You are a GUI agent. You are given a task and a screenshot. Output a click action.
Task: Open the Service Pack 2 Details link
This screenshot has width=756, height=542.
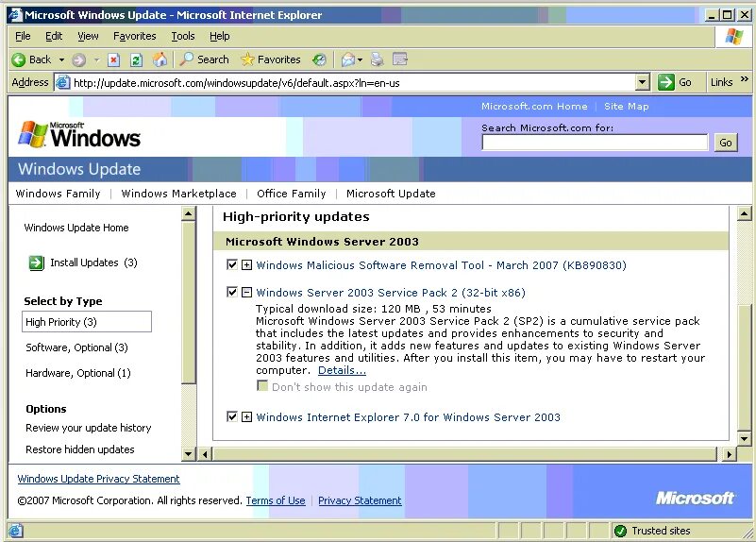[x=342, y=370]
